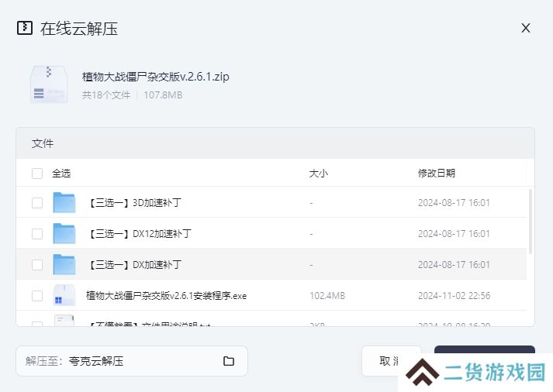This screenshot has width=553, height=392.
Task: Tick the 全选 select-all checkbox
Action: [37, 174]
